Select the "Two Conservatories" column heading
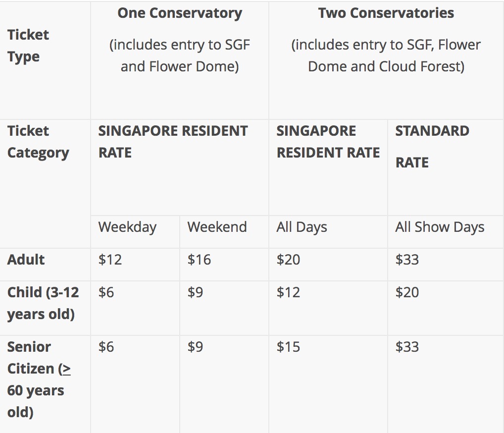Image resolution: width=504 pixels, height=433 pixels. click(x=386, y=13)
